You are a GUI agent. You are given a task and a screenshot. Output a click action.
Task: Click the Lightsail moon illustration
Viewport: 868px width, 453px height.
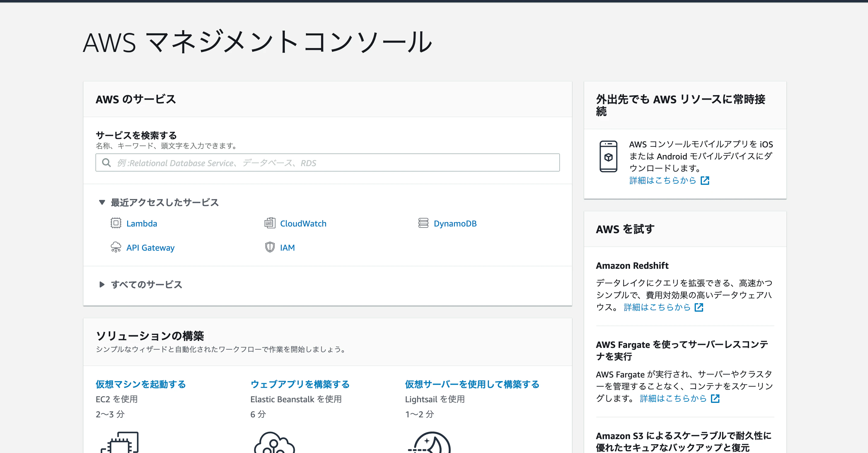coord(429,442)
